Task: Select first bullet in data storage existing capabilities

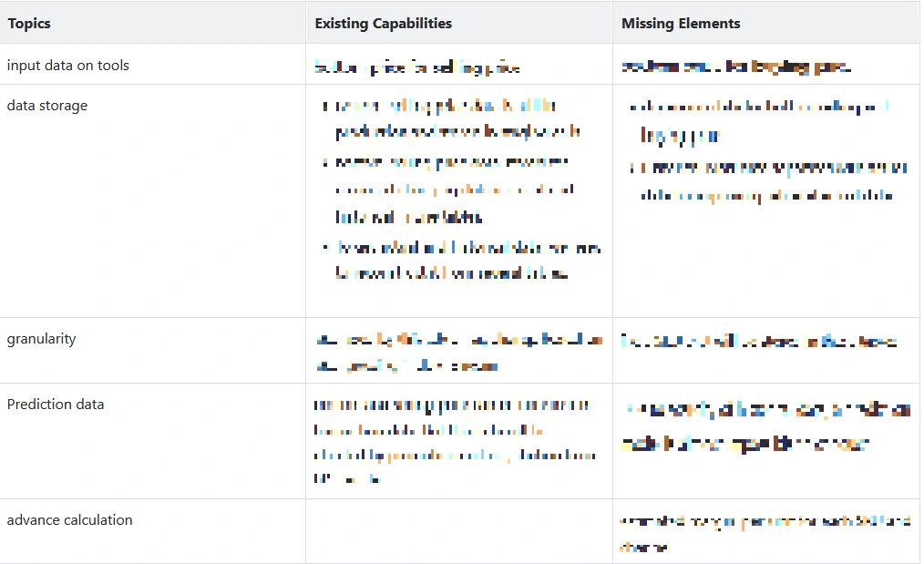Action: tap(456, 118)
